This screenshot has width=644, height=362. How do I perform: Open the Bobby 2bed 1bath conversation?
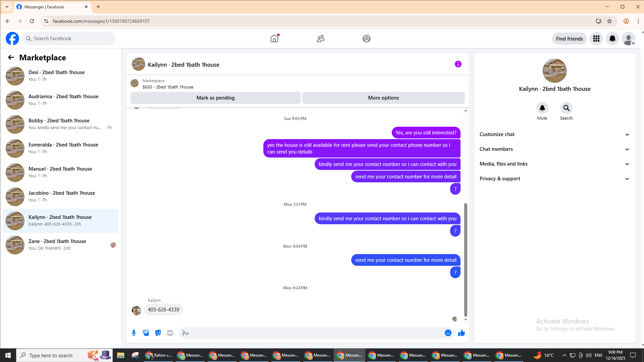coord(61,124)
